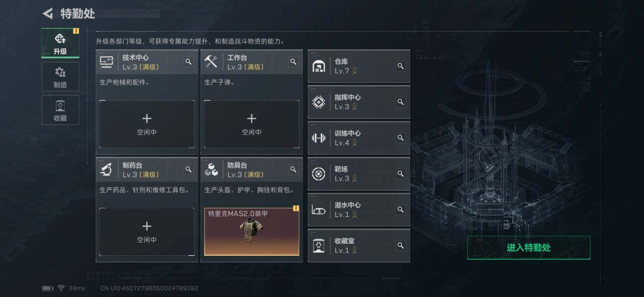Open 收藏室 info via magnifier icon
This screenshot has width=644, height=297.
(400, 246)
